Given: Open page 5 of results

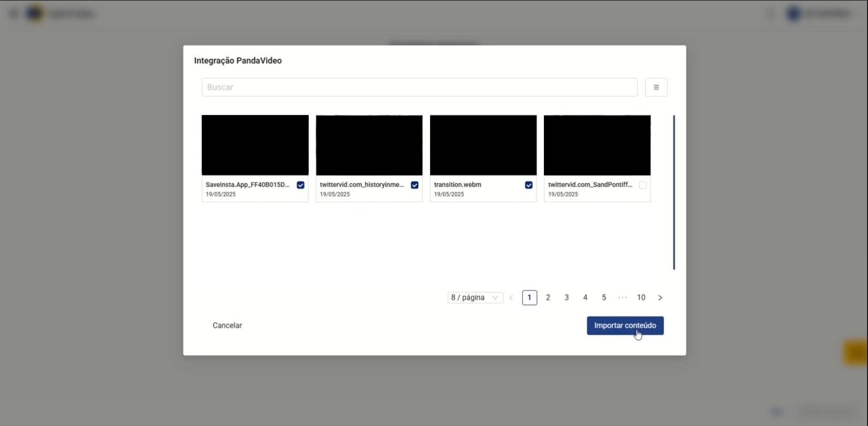Looking at the screenshot, I should coord(604,298).
